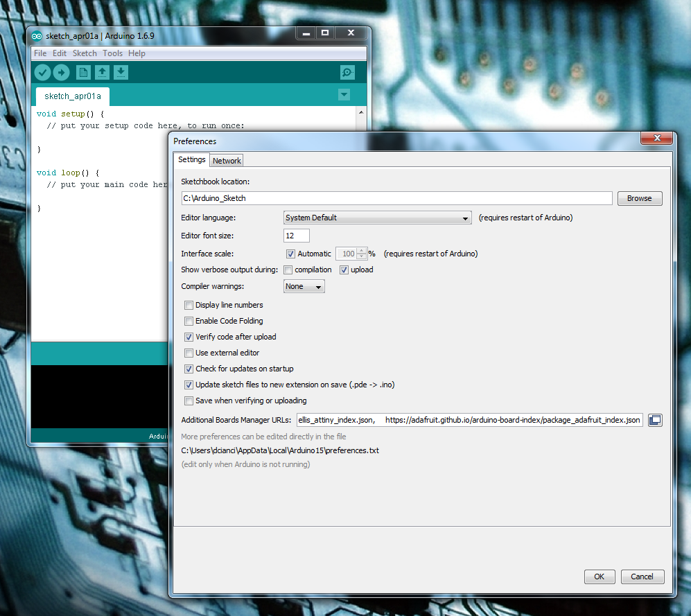Select the sketch_apr01a editor tab
The image size is (691, 616).
[x=73, y=96]
